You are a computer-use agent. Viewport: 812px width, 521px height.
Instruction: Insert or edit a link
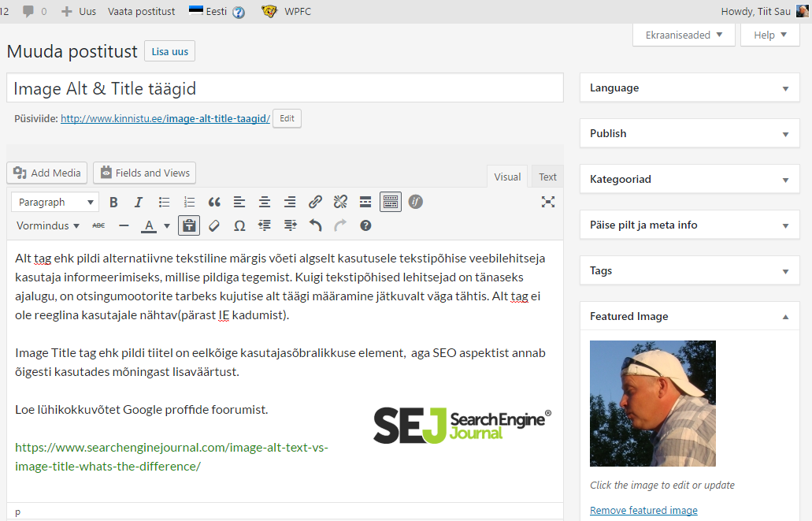pos(315,203)
